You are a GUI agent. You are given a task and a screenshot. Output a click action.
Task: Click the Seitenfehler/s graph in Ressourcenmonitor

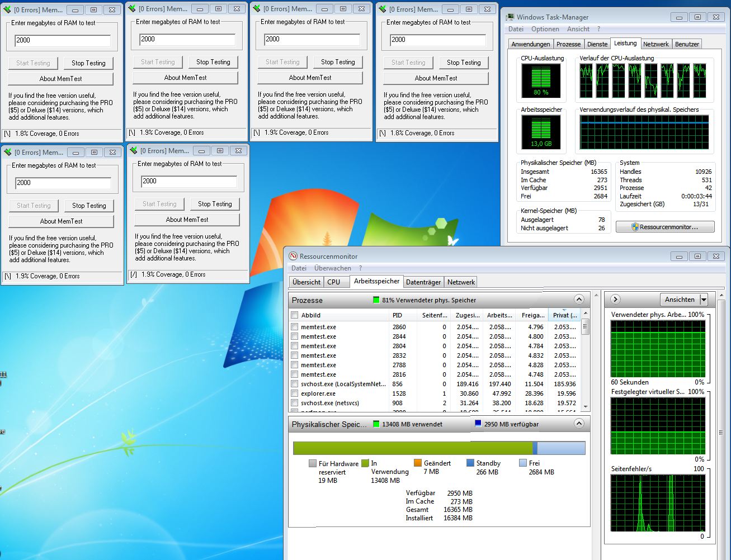coord(658,503)
